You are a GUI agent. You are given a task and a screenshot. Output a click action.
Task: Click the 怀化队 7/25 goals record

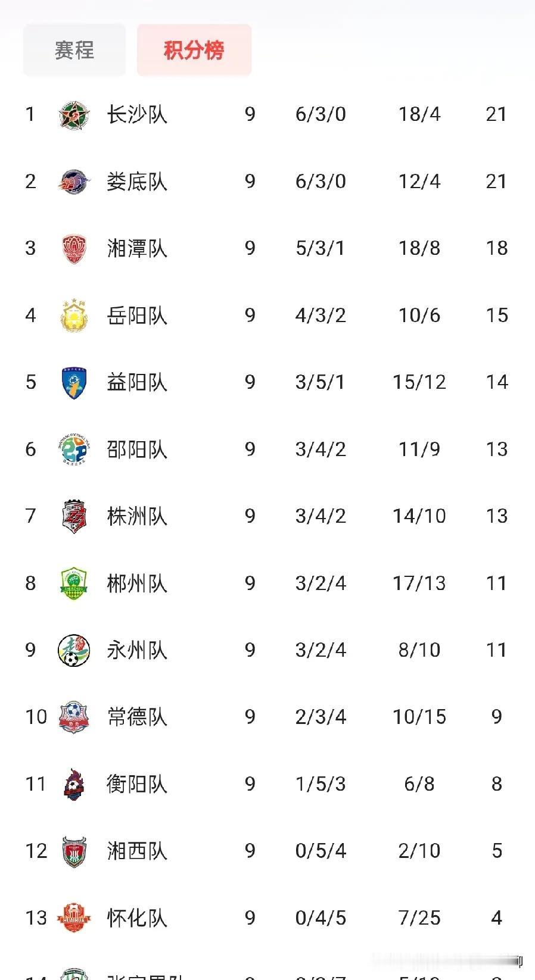(419, 918)
